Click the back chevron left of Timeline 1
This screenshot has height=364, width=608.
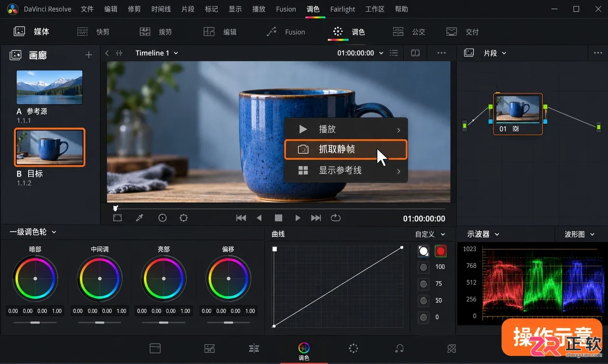pyautogui.click(x=107, y=53)
